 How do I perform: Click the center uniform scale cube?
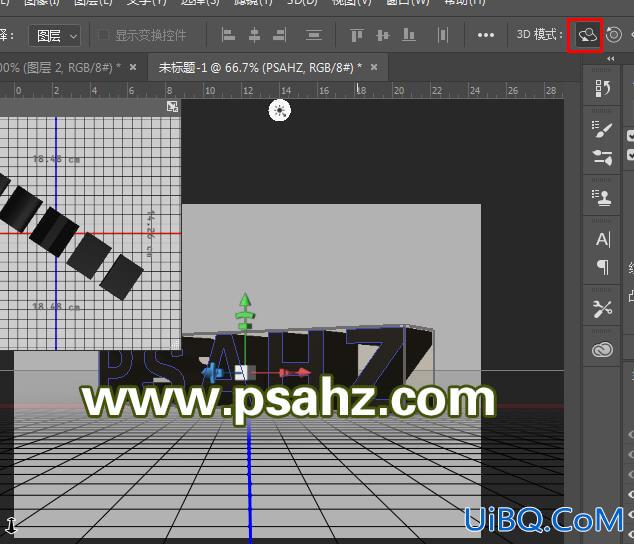click(245, 373)
